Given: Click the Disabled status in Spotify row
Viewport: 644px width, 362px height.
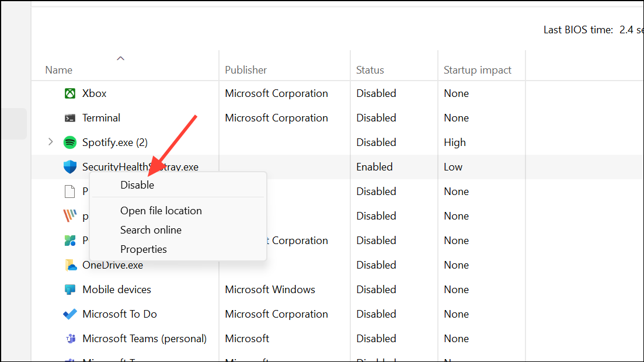Looking at the screenshot, I should (x=376, y=142).
